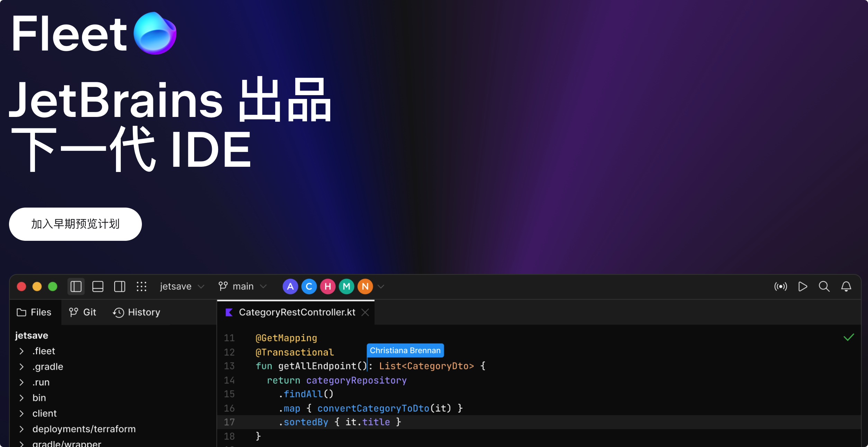
Task: Click the collaborator avatar H in toolbar
Action: click(x=328, y=286)
